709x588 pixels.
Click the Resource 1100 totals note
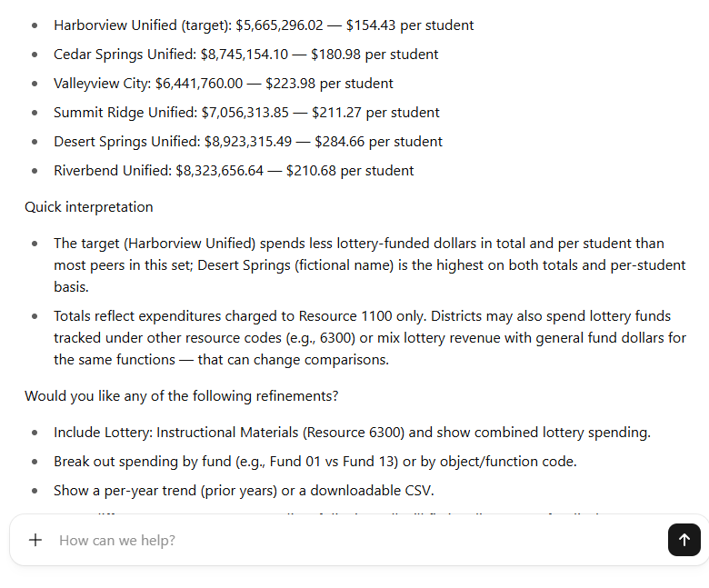tap(368, 337)
